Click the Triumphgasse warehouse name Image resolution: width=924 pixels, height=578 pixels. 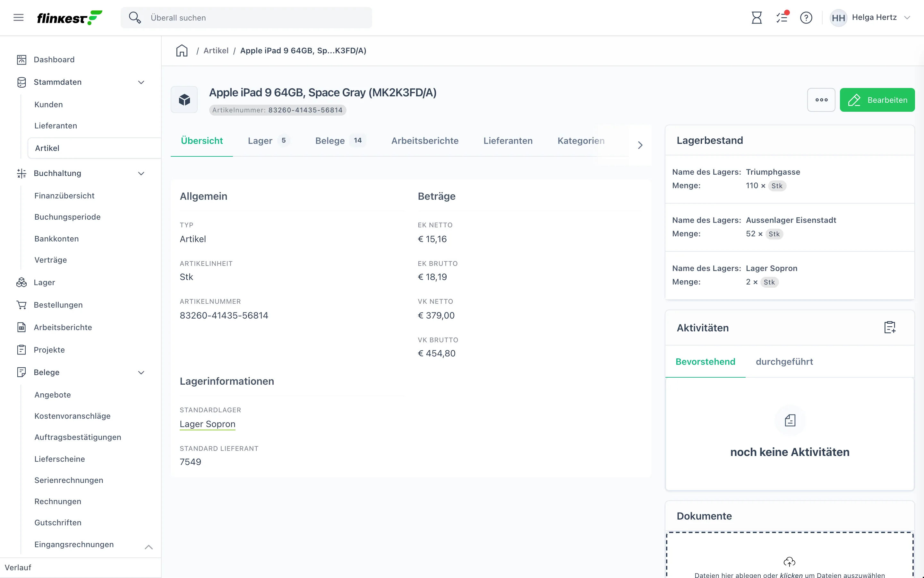(x=773, y=172)
